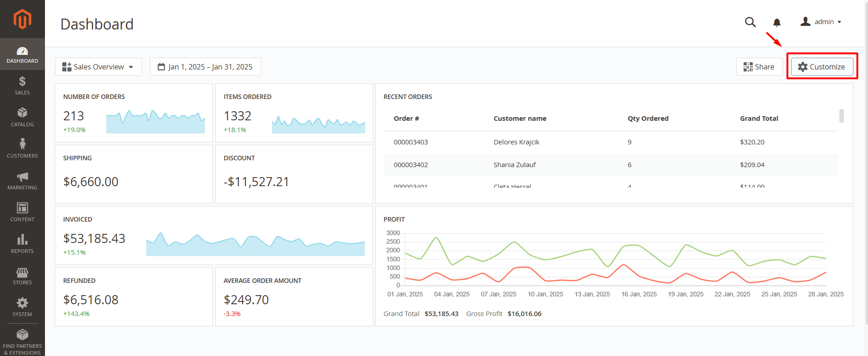
Task: Expand the Sales Overview dropdown
Action: pos(98,67)
